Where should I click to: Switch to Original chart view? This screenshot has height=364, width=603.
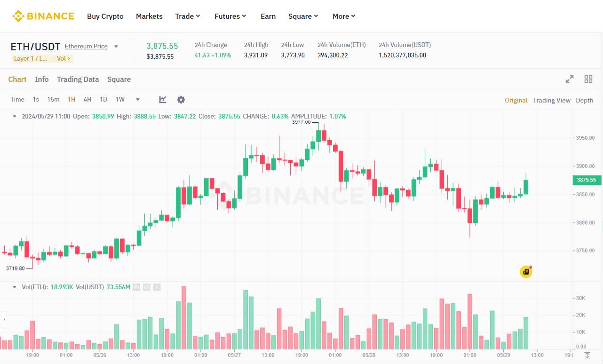(516, 100)
